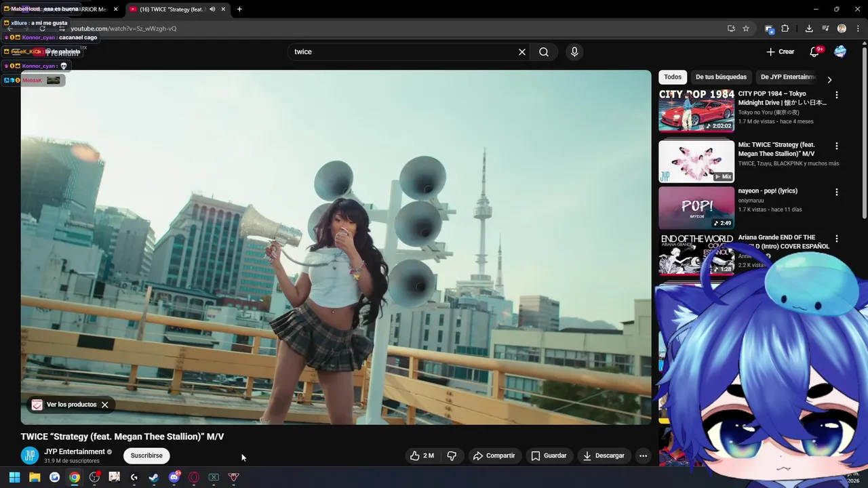Close the TWICE Strategy browser tab
Image resolution: width=868 pixels, height=488 pixels.
point(223,9)
